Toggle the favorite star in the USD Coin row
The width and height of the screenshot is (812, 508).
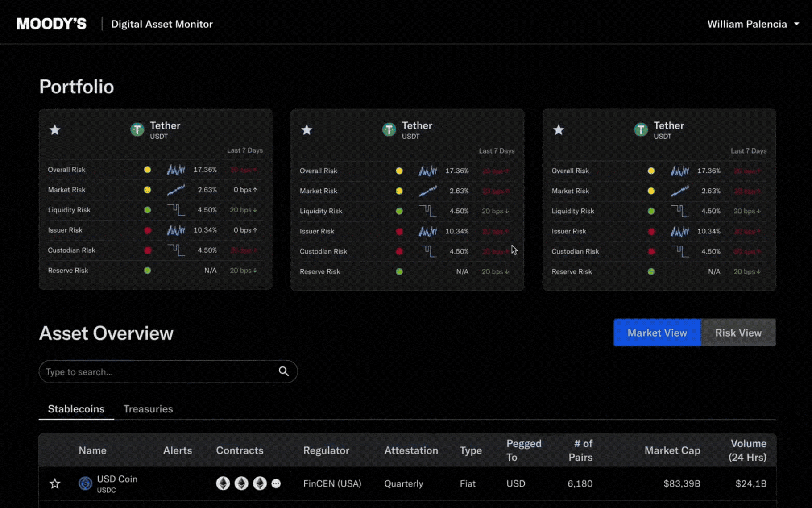pos(54,483)
